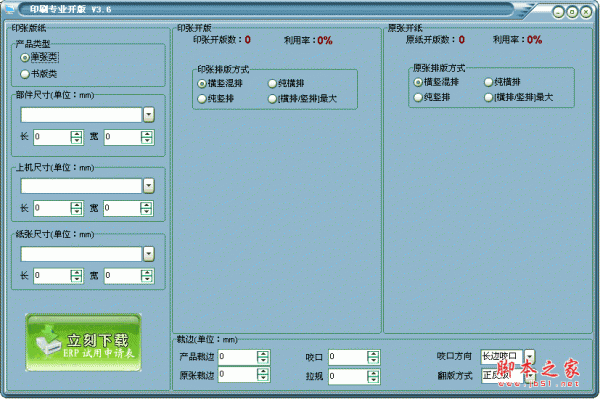600x399 pixels.
Task: Choose 纯横排 under 印张排版方式
Action: pyautogui.click(x=286, y=83)
